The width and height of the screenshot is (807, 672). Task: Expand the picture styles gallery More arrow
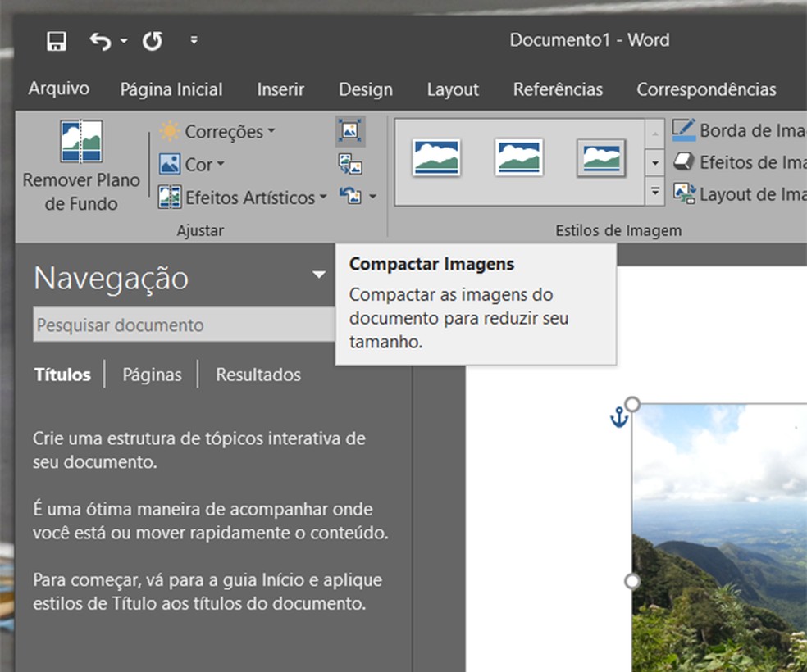tap(654, 193)
